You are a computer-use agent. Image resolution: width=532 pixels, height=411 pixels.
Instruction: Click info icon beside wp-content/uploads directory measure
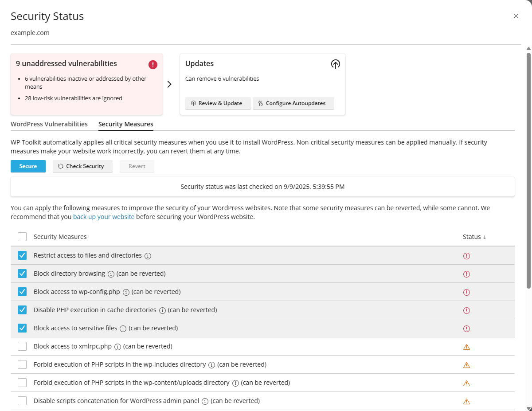tap(235, 383)
